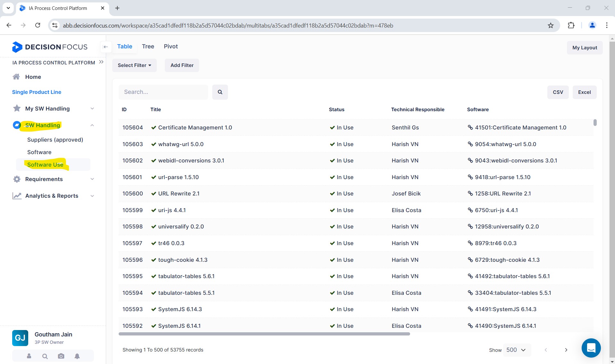The image size is (615, 364).
Task: Reload the page
Action: [x=38, y=25]
